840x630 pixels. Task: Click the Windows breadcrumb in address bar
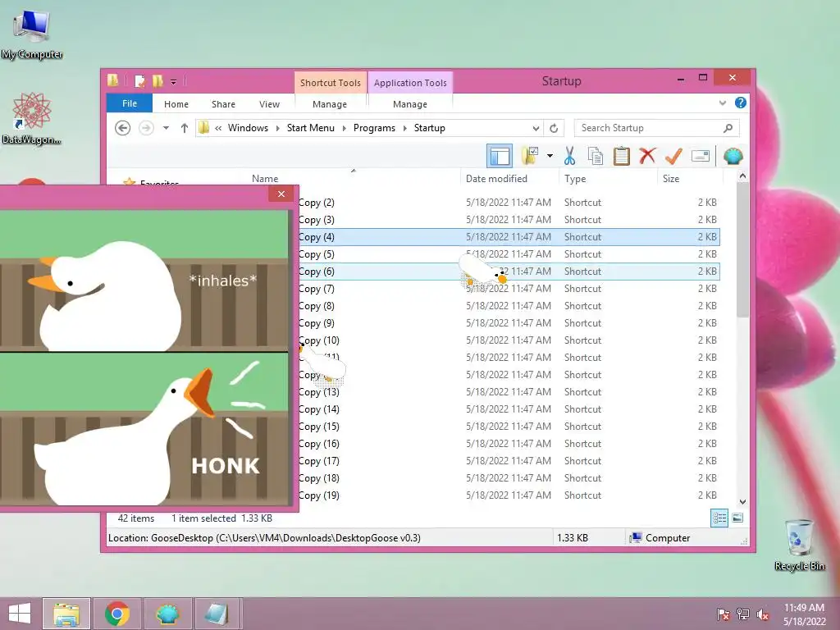point(248,128)
